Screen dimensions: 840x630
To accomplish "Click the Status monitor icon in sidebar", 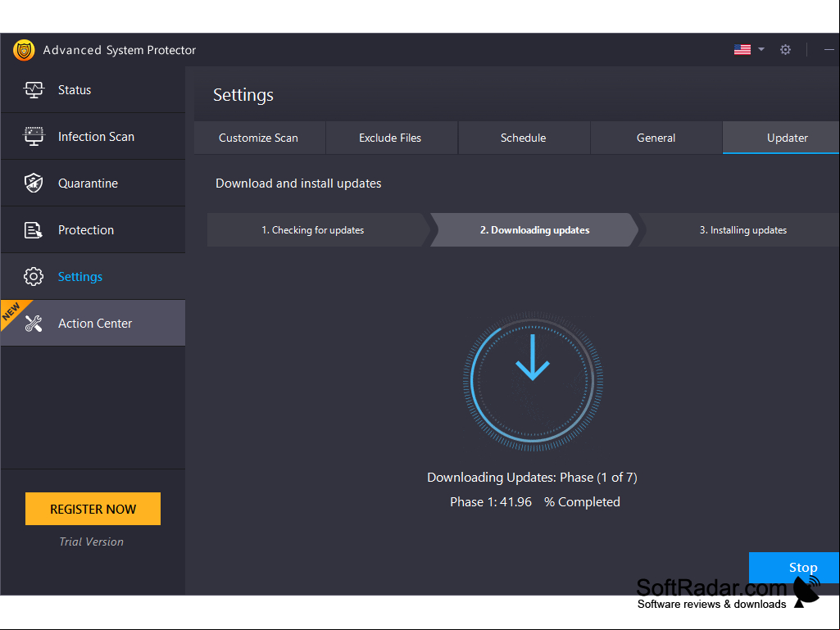I will pos(34,89).
